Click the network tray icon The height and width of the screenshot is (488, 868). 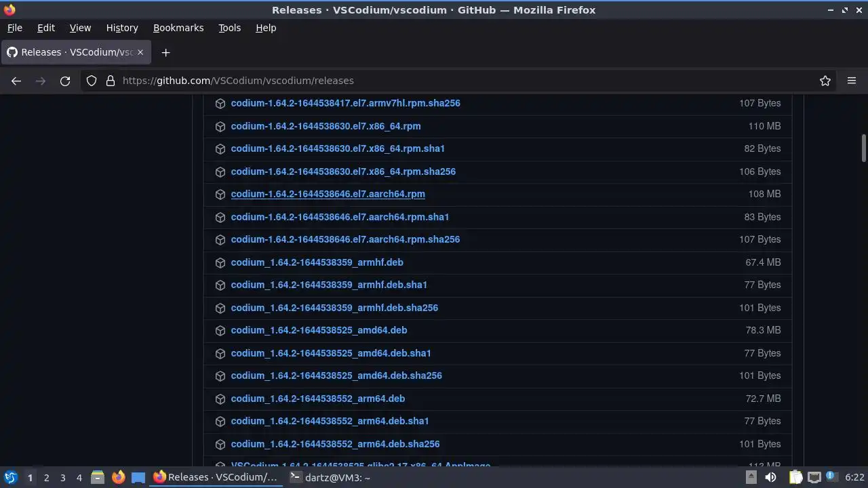pyautogui.click(x=814, y=478)
